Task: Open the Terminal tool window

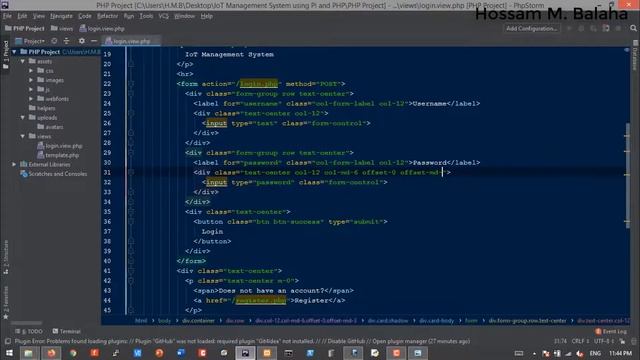Action: pos(67,331)
